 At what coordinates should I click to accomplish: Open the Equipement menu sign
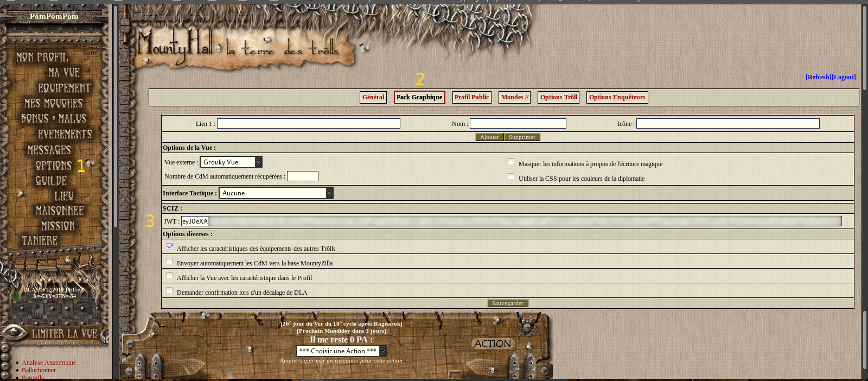64,88
